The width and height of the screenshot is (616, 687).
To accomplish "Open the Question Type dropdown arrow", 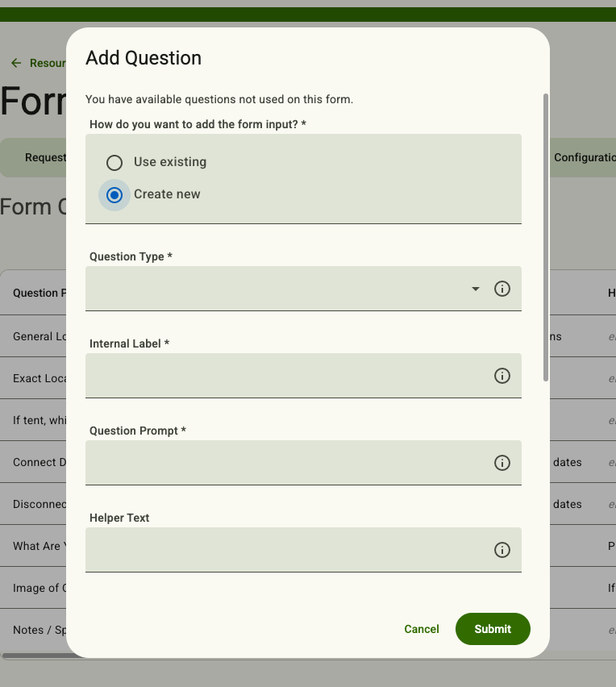I will (476, 289).
